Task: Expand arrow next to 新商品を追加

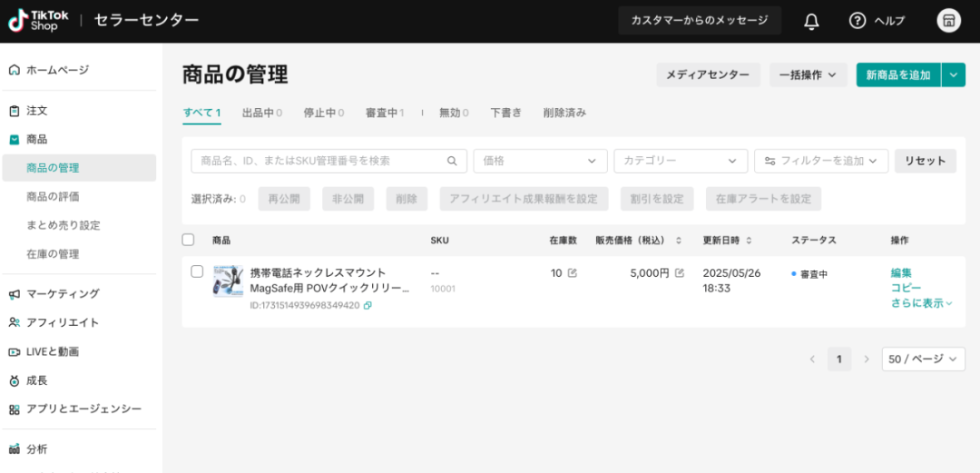Action: (x=953, y=74)
